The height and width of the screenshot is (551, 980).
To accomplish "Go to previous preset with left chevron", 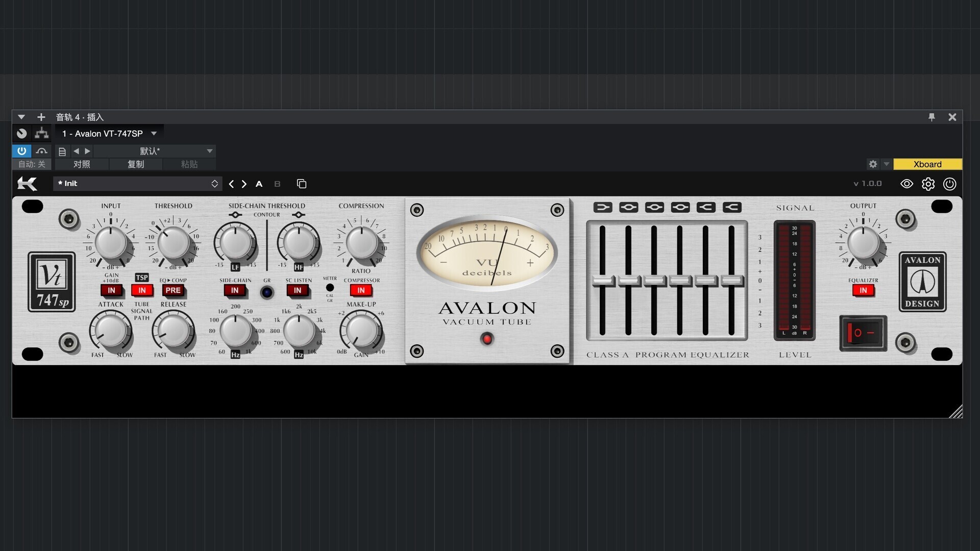I will click(x=232, y=184).
